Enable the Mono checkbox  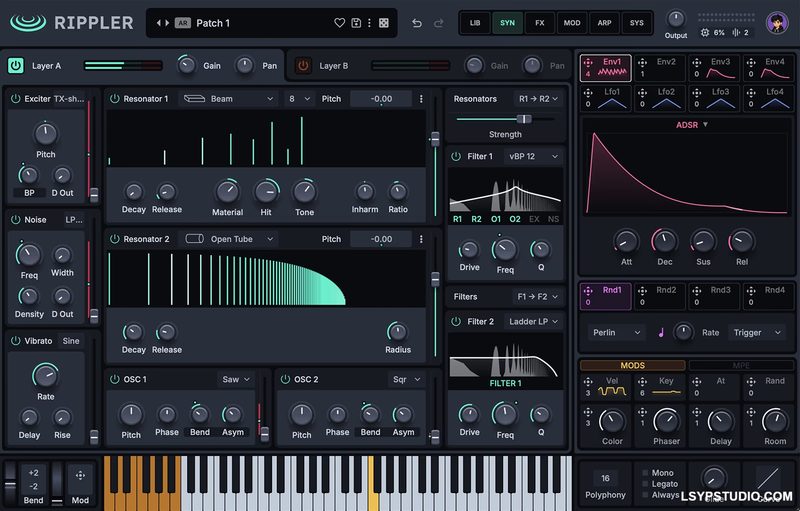point(645,473)
